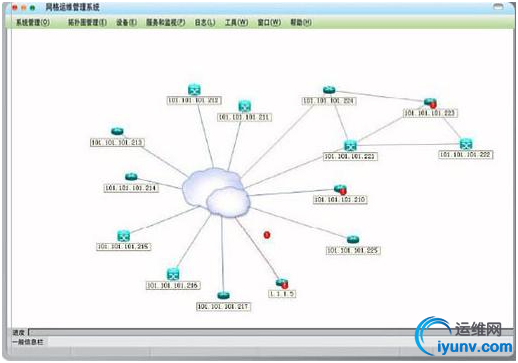The image size is (518, 363).
Task: Select the switch icon for 101.101.101.222
Action: pyautogui.click(x=466, y=144)
